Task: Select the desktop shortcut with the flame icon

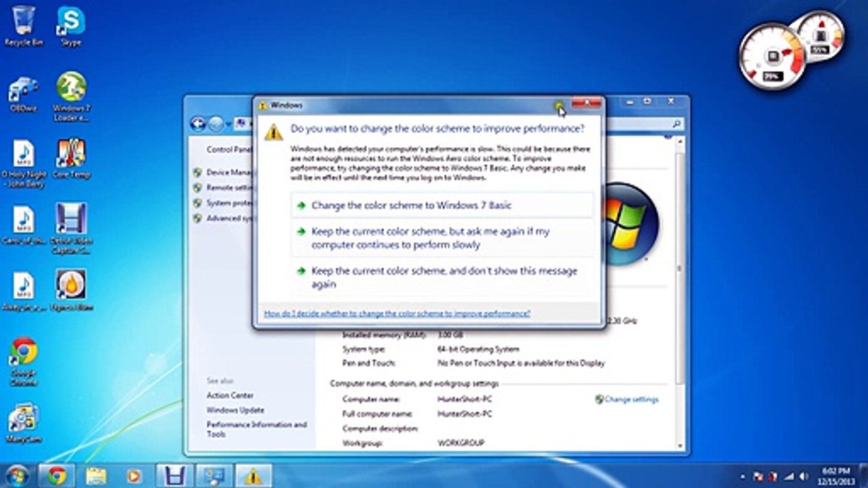Action: (71, 290)
